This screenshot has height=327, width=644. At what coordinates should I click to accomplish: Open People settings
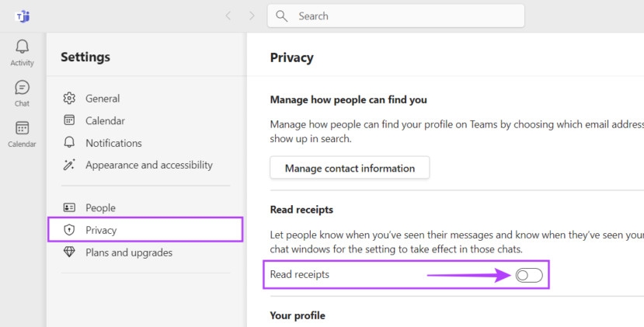coord(101,208)
